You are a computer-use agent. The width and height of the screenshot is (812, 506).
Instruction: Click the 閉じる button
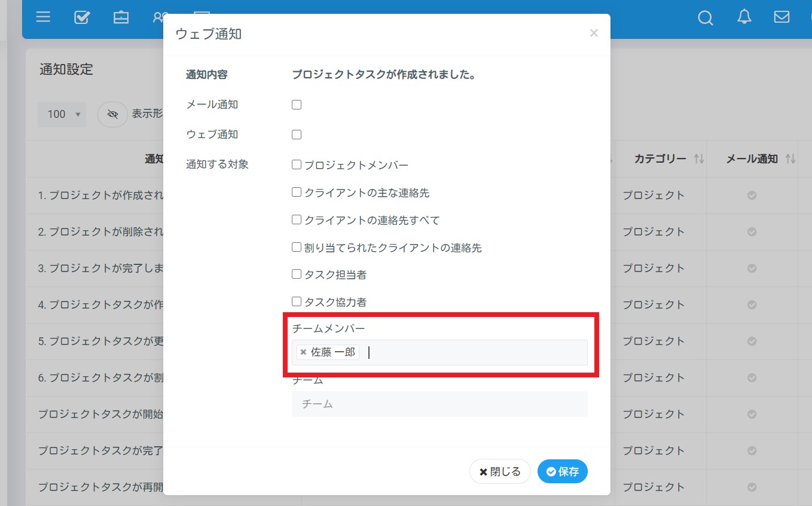point(500,471)
